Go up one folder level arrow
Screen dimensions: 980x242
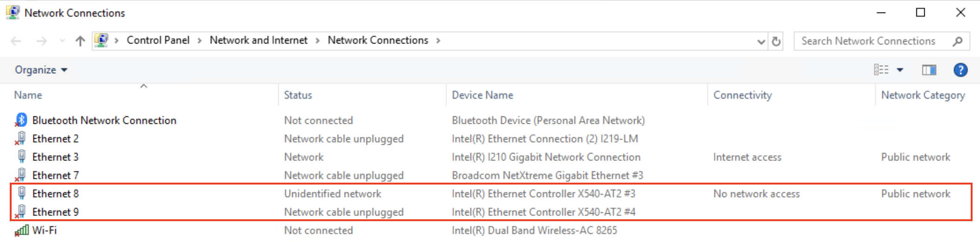pyautogui.click(x=80, y=41)
